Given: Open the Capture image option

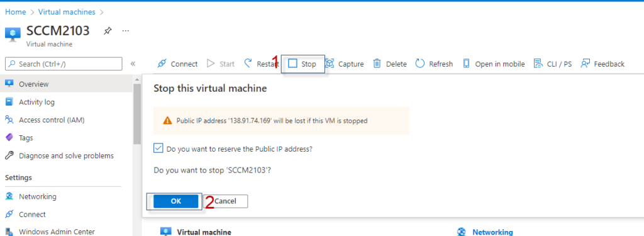Looking at the screenshot, I should 345,64.
